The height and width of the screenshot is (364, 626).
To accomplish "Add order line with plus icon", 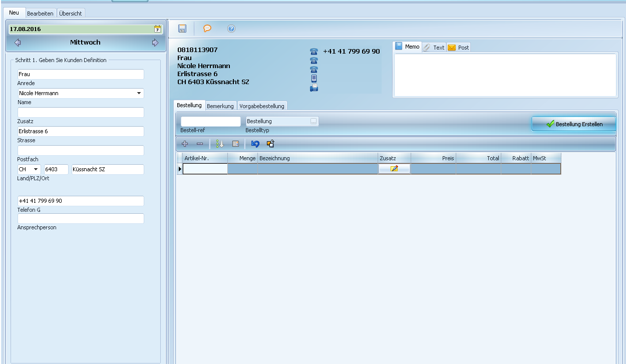I will (x=185, y=144).
